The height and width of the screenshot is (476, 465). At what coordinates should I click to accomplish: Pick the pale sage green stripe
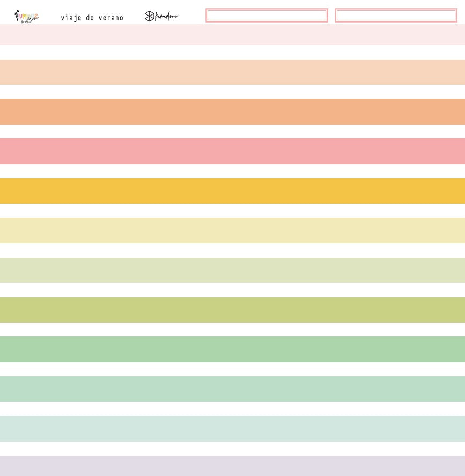coord(232,270)
